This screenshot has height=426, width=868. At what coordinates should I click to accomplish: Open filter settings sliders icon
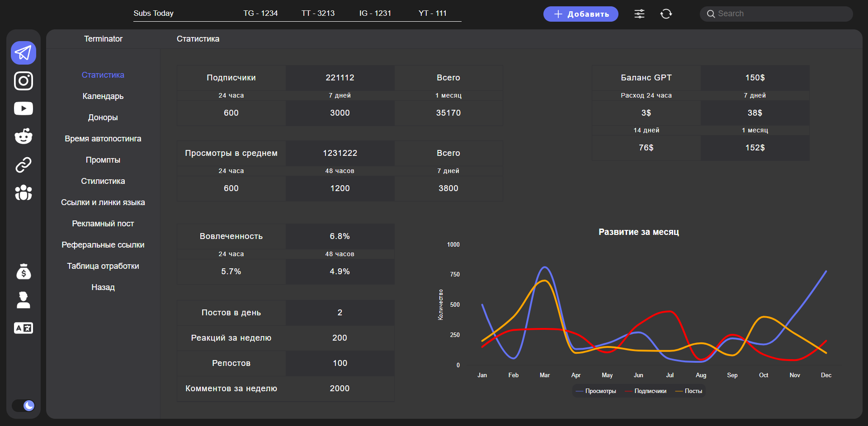coord(639,14)
